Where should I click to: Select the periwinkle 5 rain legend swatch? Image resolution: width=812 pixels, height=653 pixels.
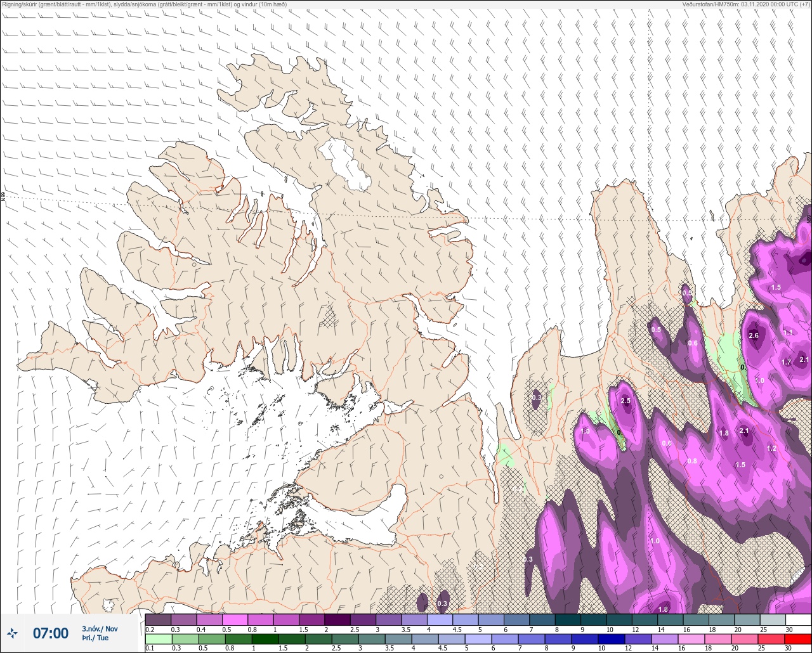click(479, 638)
